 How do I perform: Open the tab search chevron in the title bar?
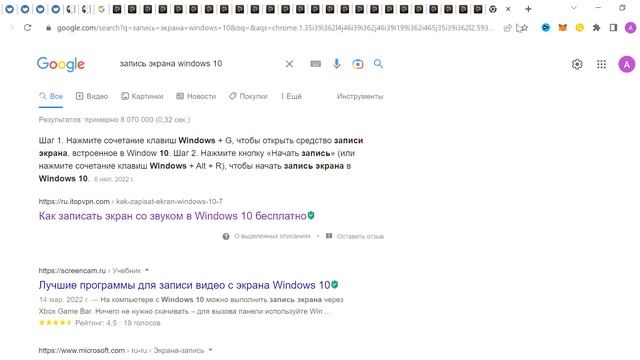(574, 8)
